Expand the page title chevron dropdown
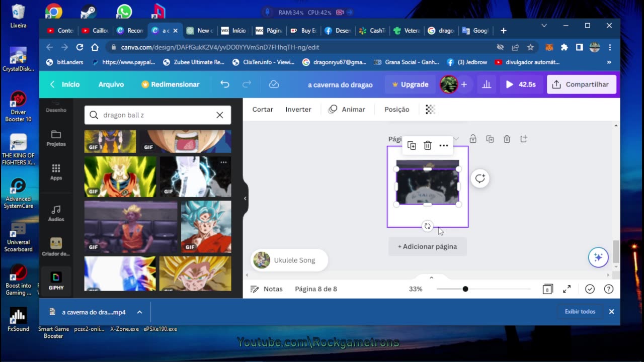 coord(456,139)
